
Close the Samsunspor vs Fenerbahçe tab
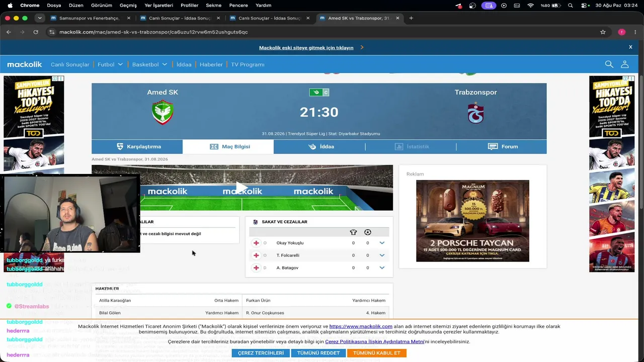tap(129, 18)
